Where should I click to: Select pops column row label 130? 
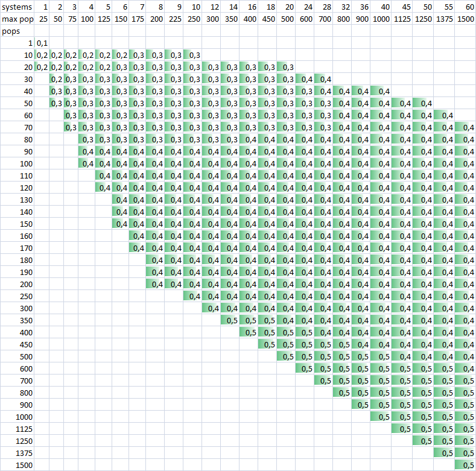[17, 200]
